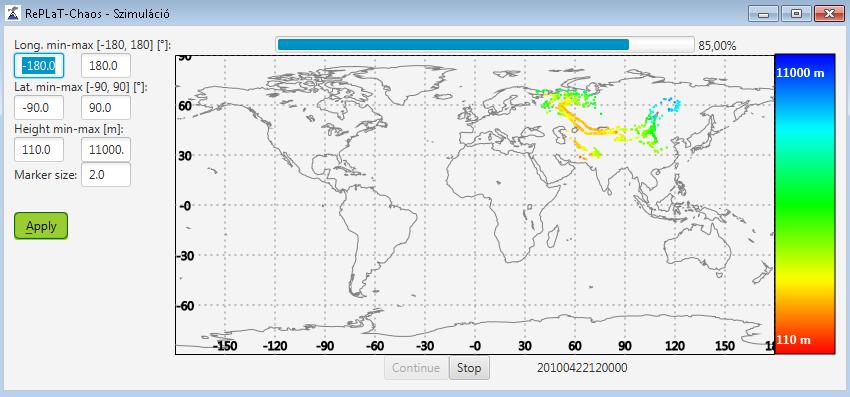Click the simulation progress bar at 85%
This screenshot has width=850, height=397.
coord(485,44)
